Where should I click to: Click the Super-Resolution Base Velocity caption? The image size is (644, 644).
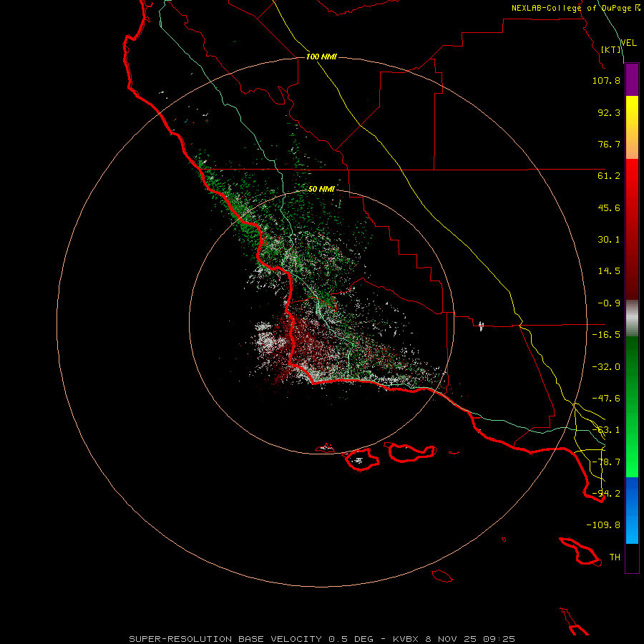[x=321, y=639]
